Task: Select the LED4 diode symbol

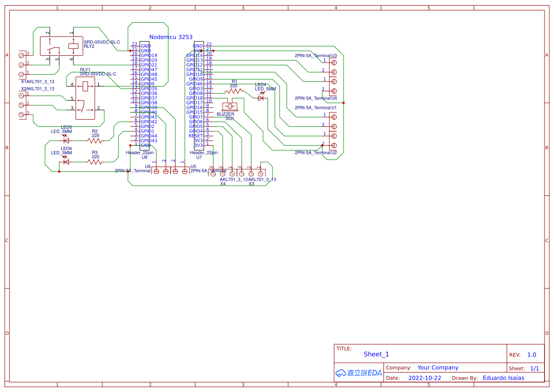Action: (x=261, y=98)
